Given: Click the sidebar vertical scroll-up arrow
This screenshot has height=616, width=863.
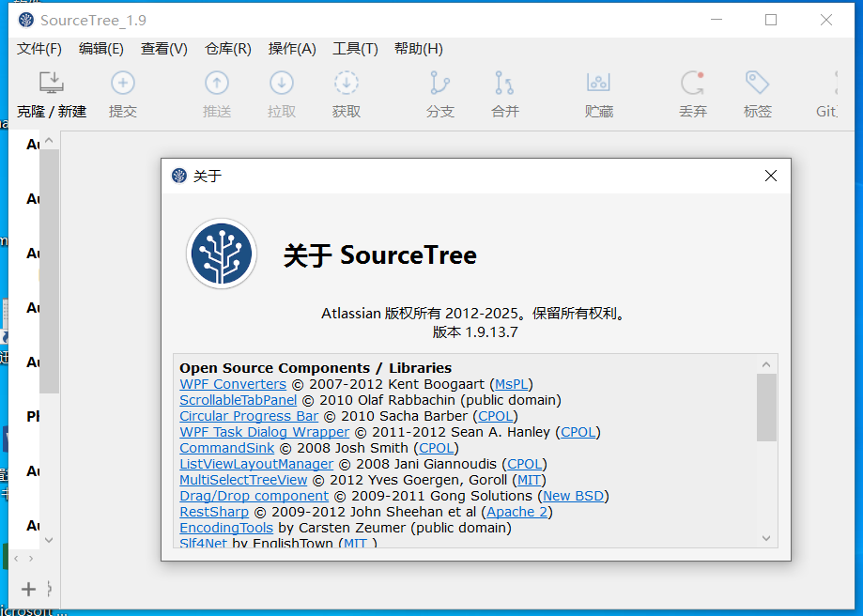Looking at the screenshot, I should tap(49, 140).
